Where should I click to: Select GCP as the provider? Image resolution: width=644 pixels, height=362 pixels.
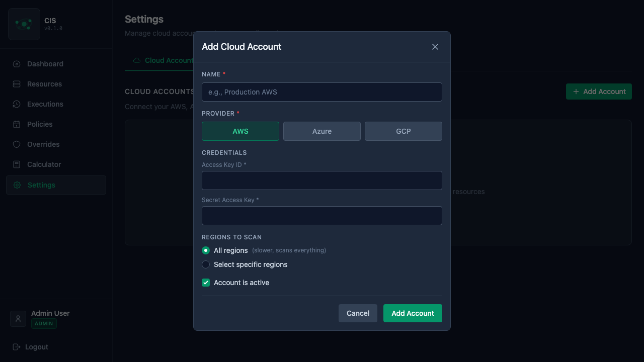404,131
